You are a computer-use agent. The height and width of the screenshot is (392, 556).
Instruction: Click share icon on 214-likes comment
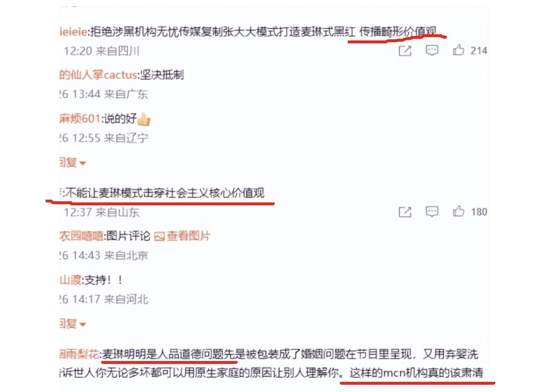(x=405, y=51)
